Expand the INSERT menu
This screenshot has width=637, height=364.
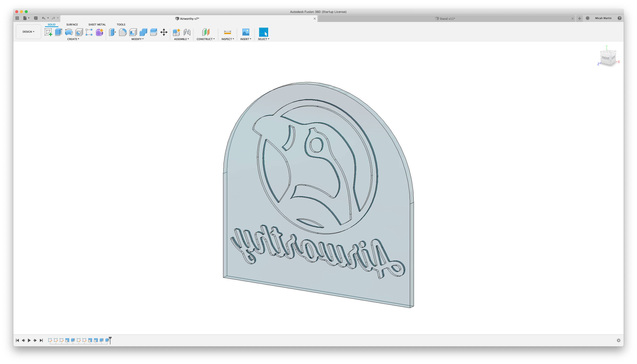(x=246, y=39)
